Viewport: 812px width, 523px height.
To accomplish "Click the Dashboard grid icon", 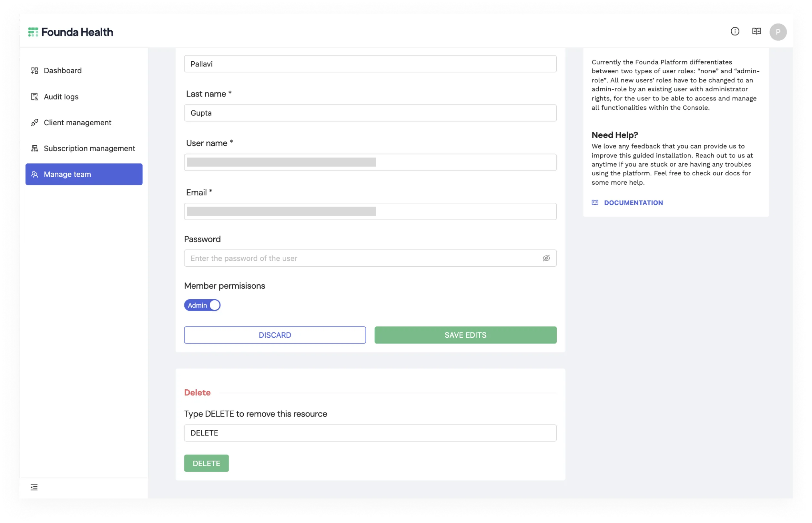I will [x=35, y=71].
